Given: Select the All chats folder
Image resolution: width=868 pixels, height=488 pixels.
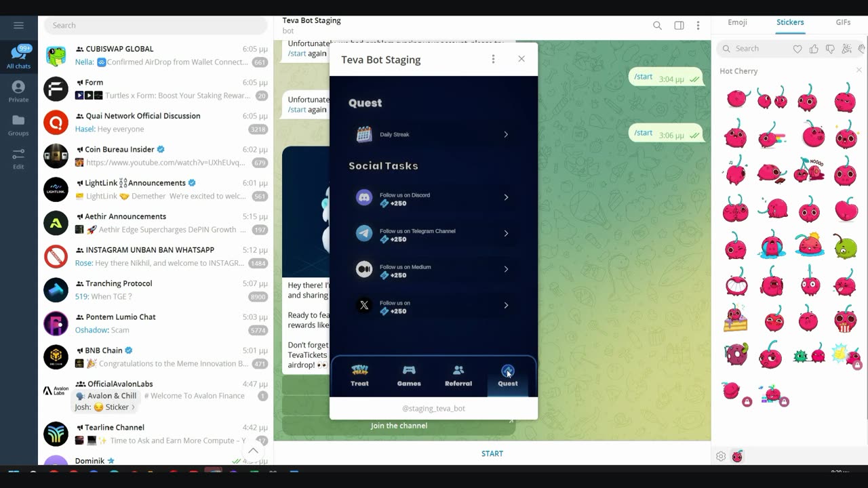Looking at the screenshot, I should pyautogui.click(x=18, y=57).
